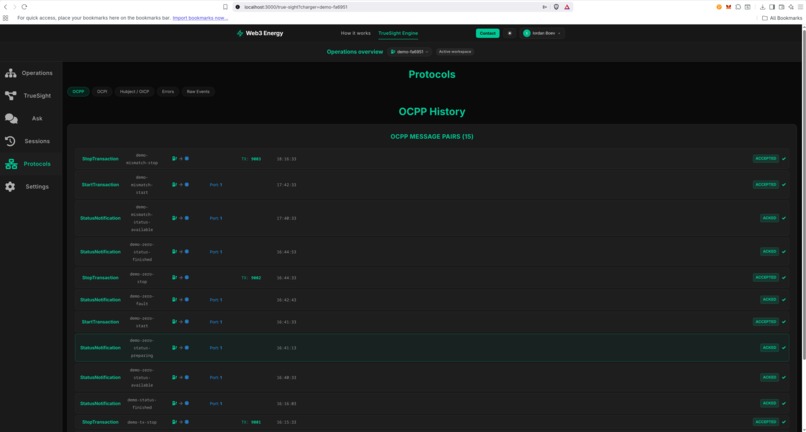This screenshot has width=806, height=432.
Task: Click the OCPP History heading
Action: (432, 112)
